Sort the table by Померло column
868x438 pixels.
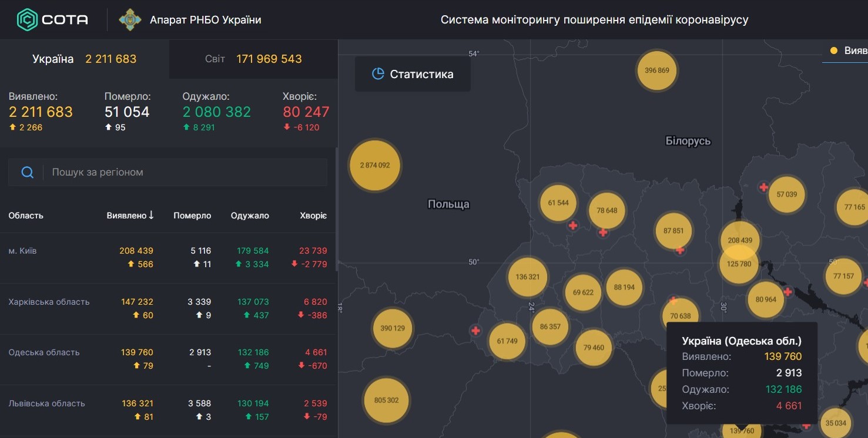[x=192, y=215]
